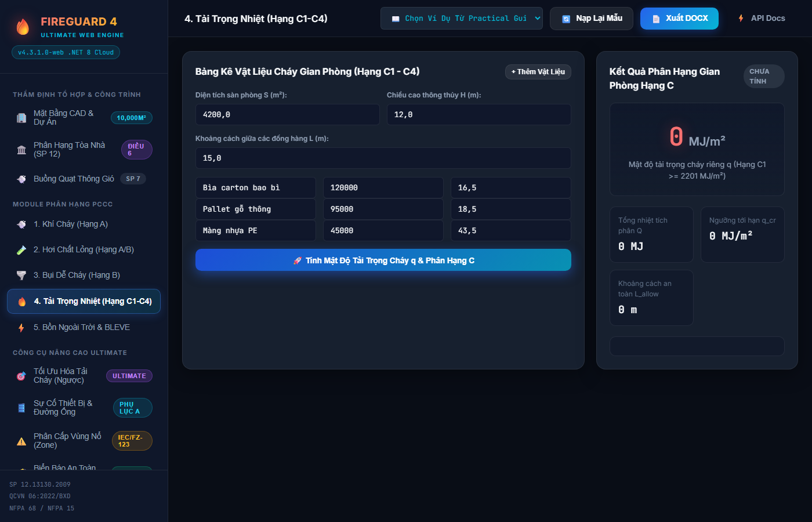Click the Bụi Dễ Cháy funnel icon
Screen dimensions: 812x522
(21, 275)
